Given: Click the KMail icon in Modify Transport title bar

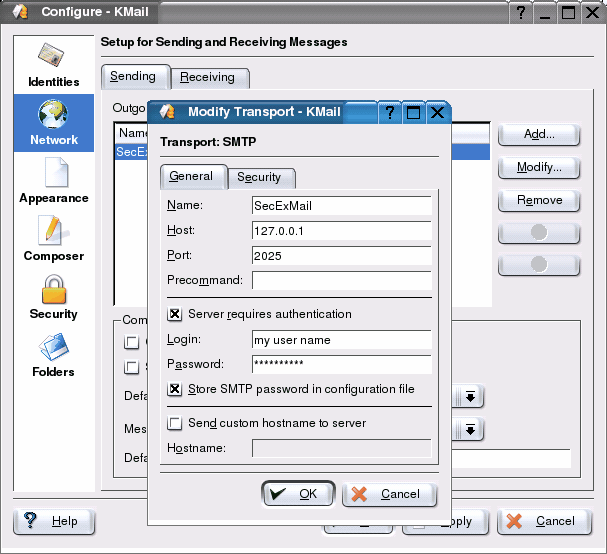Looking at the screenshot, I should tap(168, 112).
